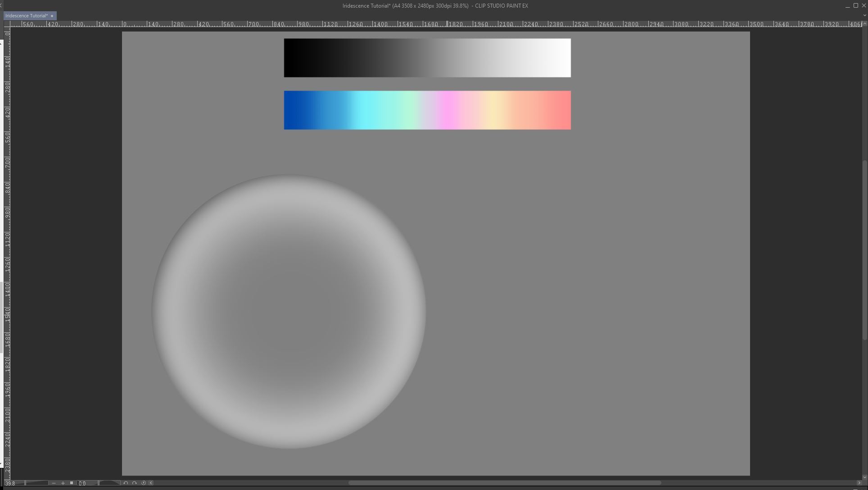Viewport: 868px width, 490px height.
Task: Reset the canvas rotation
Action: [x=144, y=483]
